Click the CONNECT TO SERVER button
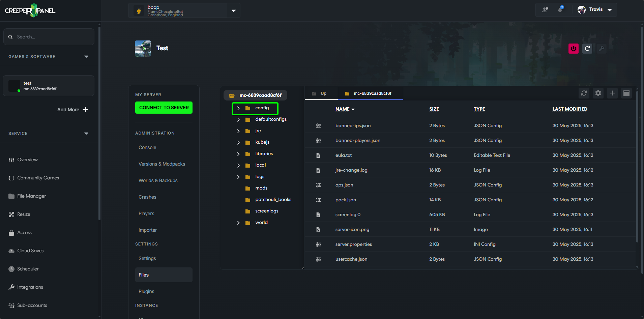This screenshot has height=319, width=644. click(164, 107)
